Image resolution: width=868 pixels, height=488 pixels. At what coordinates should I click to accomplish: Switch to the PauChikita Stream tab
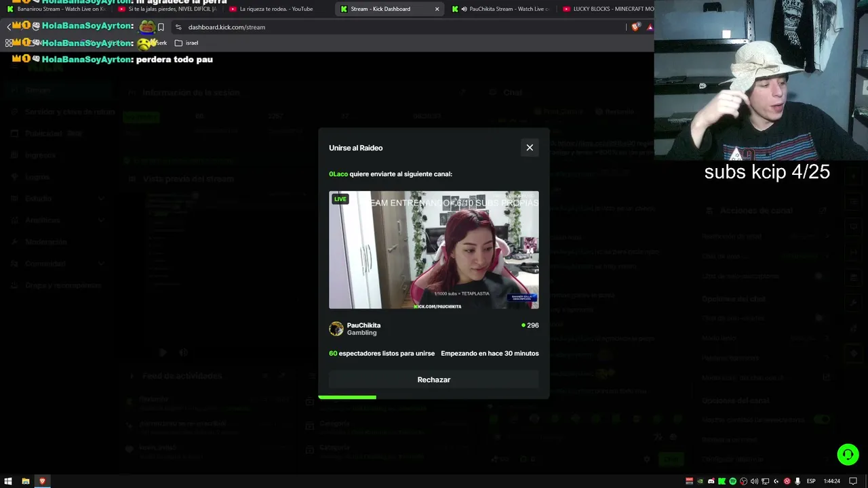tap(500, 9)
